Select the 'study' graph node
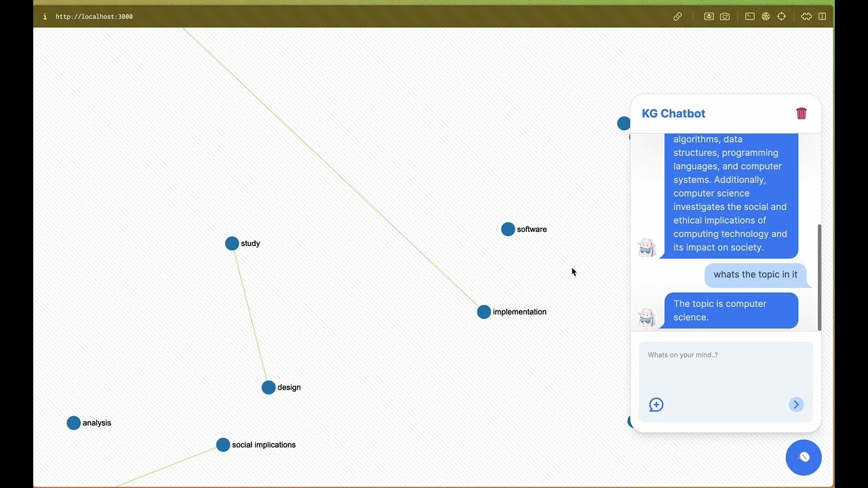 pos(232,243)
